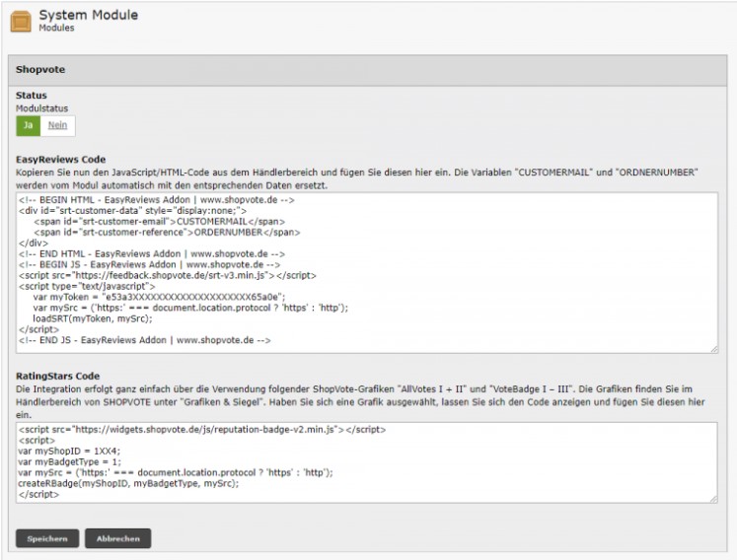The height and width of the screenshot is (560, 737).
Task: Click inside the EasyReviews Code textarea
Action: click(x=367, y=272)
